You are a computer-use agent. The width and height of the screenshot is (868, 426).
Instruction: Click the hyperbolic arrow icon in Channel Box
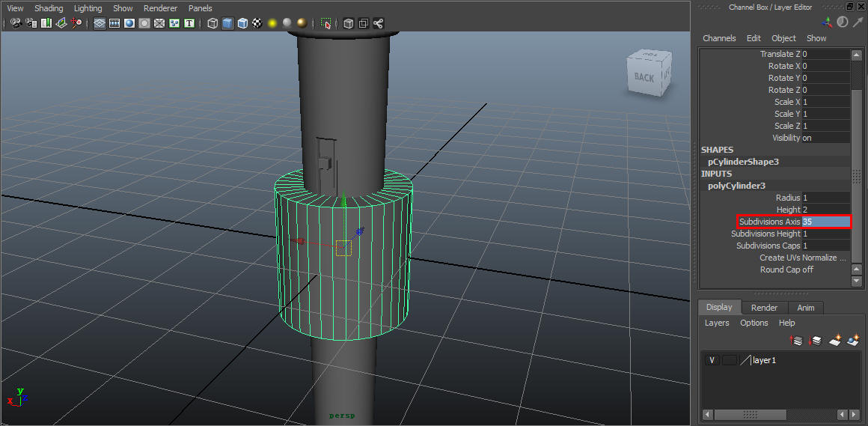point(858,22)
